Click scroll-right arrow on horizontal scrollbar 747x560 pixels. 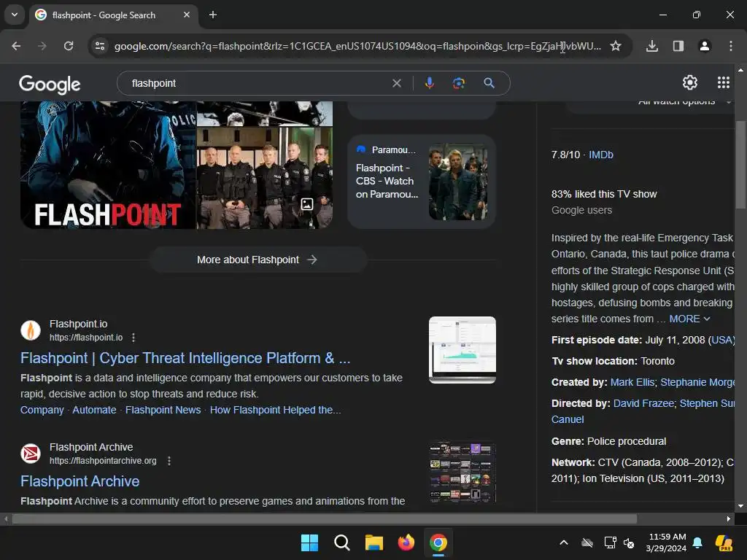tap(729, 518)
